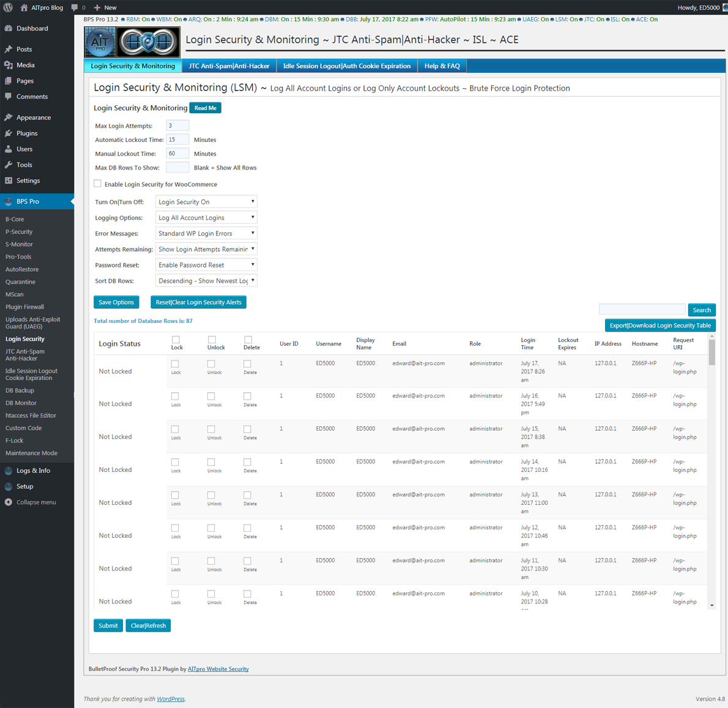Viewport: 728px width, 708px height.
Task: Click the table scrollbar down arrow
Action: (711, 605)
